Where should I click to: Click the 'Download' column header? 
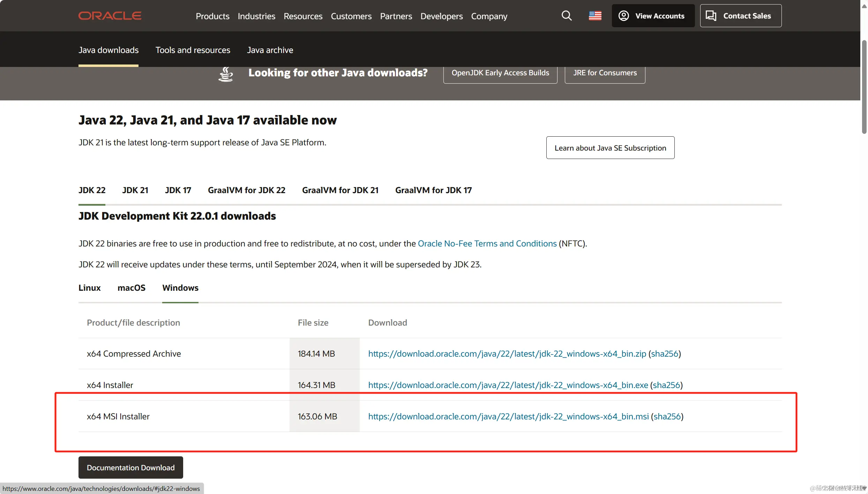[387, 322]
